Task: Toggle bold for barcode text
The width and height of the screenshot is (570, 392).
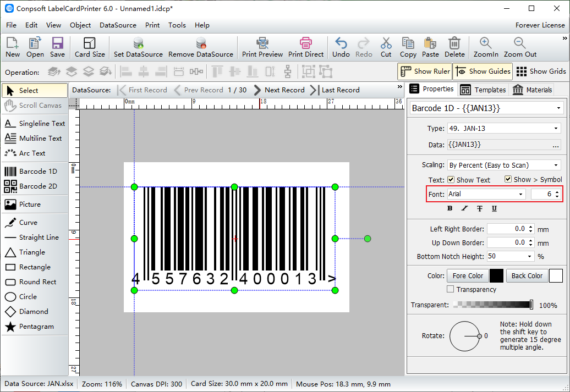Action: (450, 208)
